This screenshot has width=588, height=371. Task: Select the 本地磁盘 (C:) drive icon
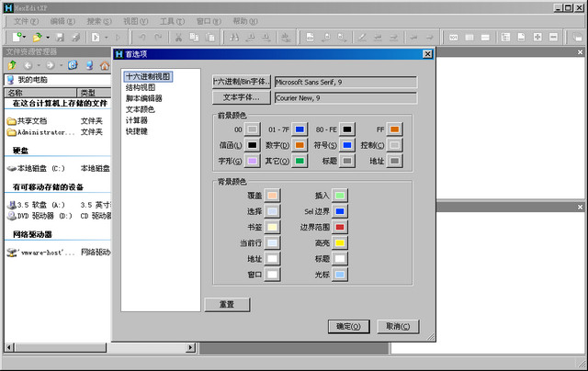pos(11,169)
